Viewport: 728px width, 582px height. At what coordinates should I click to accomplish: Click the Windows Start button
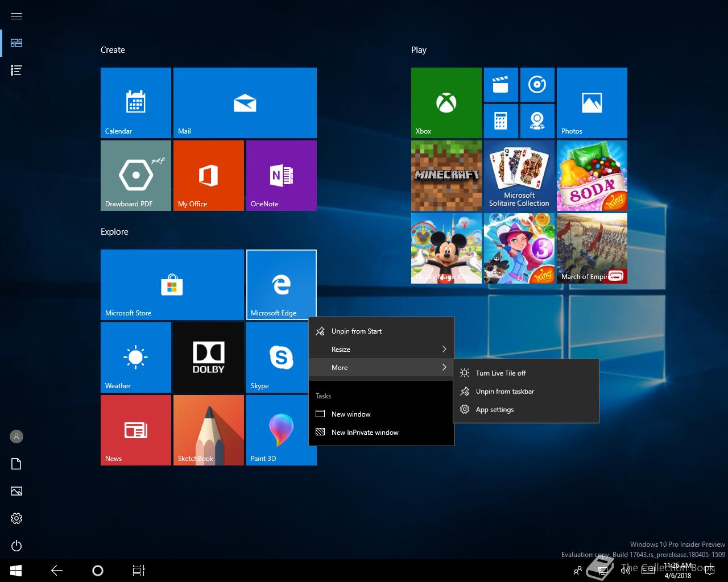16,571
